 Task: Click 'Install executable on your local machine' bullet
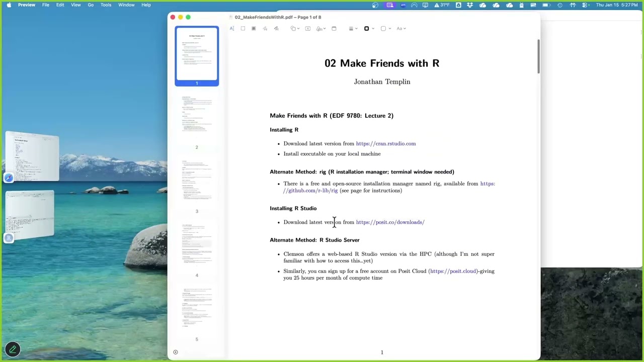click(x=332, y=154)
